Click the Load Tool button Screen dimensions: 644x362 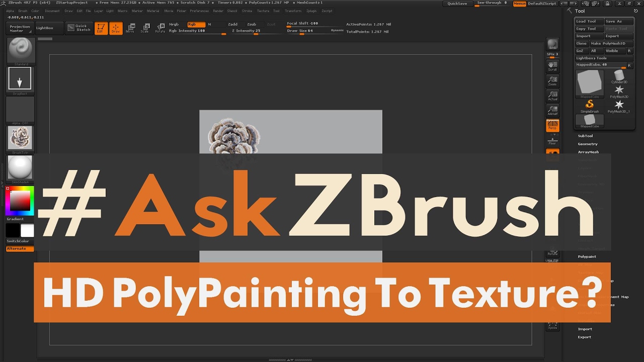(x=589, y=22)
